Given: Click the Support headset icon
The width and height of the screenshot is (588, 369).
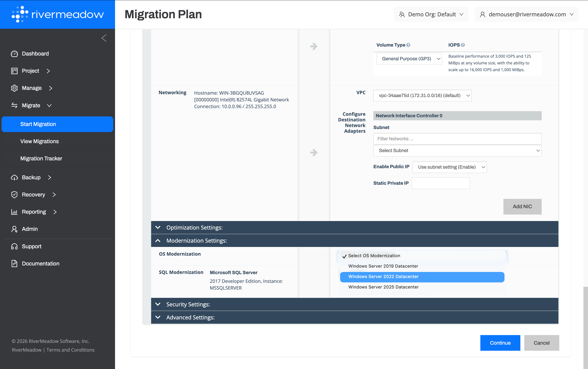Looking at the screenshot, I should coord(14,246).
